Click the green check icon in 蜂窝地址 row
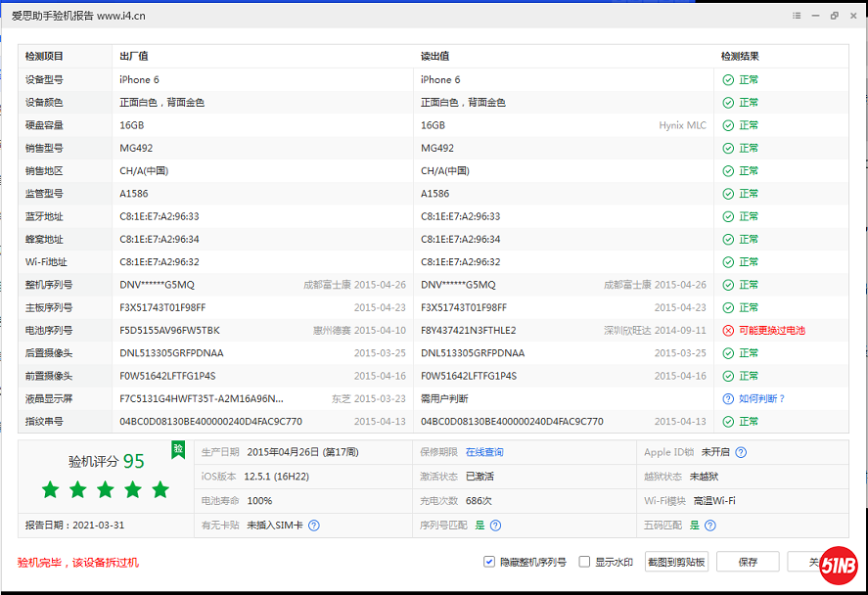This screenshot has width=868, height=595. pyautogui.click(x=728, y=239)
